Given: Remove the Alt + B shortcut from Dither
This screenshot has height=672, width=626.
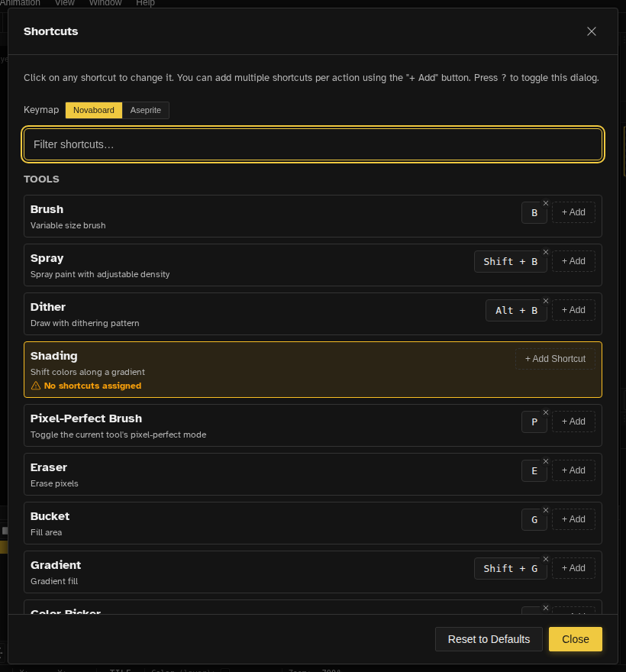Looking at the screenshot, I should click(x=545, y=301).
